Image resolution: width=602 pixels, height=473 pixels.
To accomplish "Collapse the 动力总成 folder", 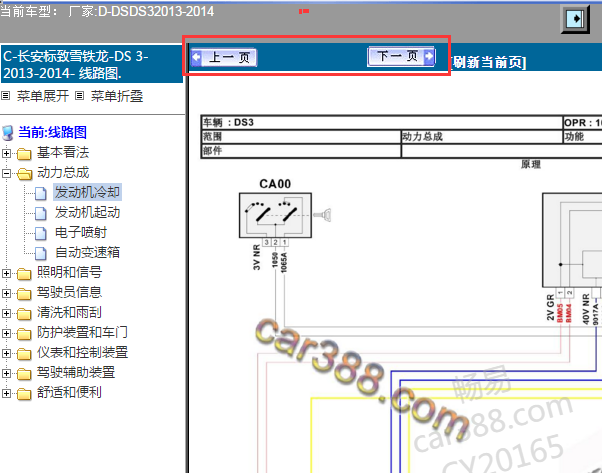I will pos(6,173).
